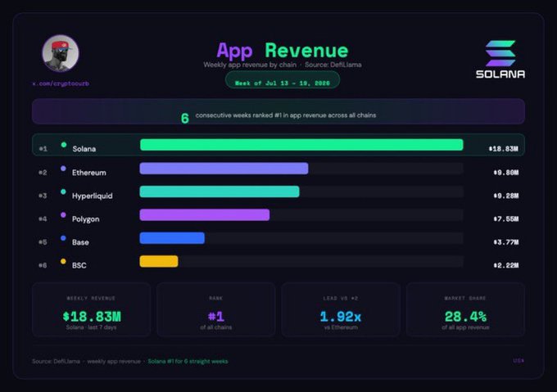Screen dimensions: 557x392
Task: Click the teal dot beside Hyperliquid
Action: (63, 191)
